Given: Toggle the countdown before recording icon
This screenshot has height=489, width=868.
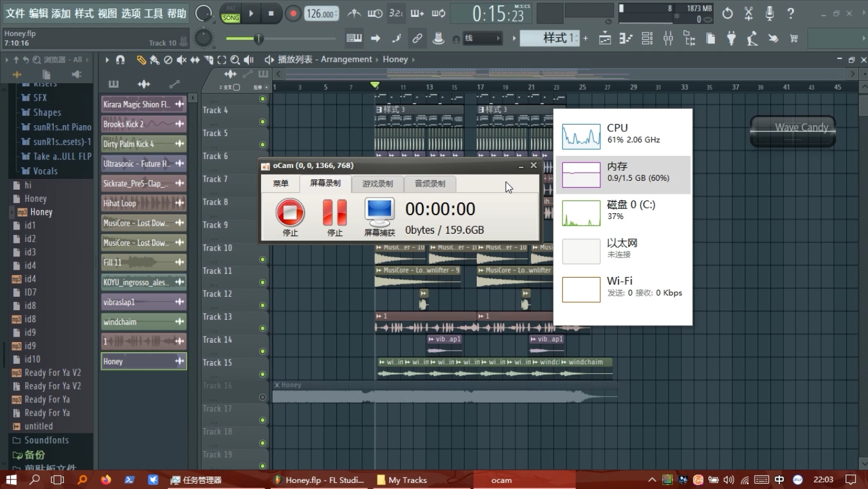Looking at the screenshot, I should coord(396,13).
